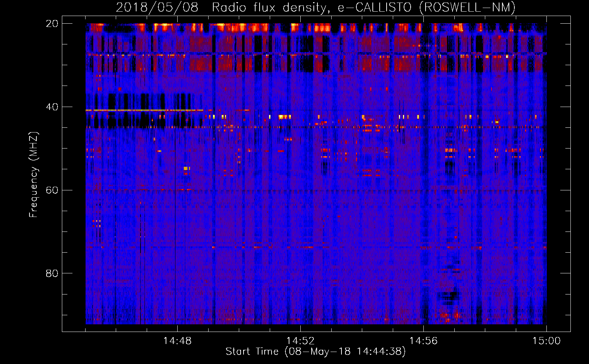The height and width of the screenshot is (364, 589).
Task: Click the plot title mentioning e-CALLISTO ROSWELL-NM
Action: tap(316, 7)
